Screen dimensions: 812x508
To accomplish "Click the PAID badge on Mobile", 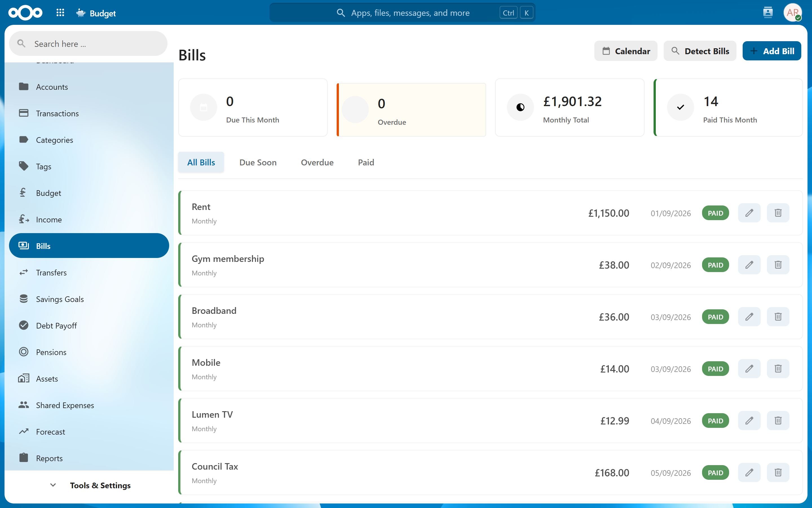I will point(715,369).
